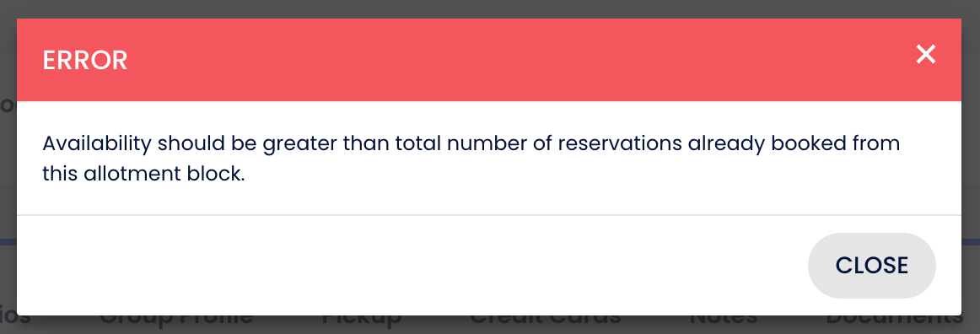Click the dimmed backdrop left of the dialog
This screenshot has height=334, width=980.
pyautogui.click(x=8, y=167)
